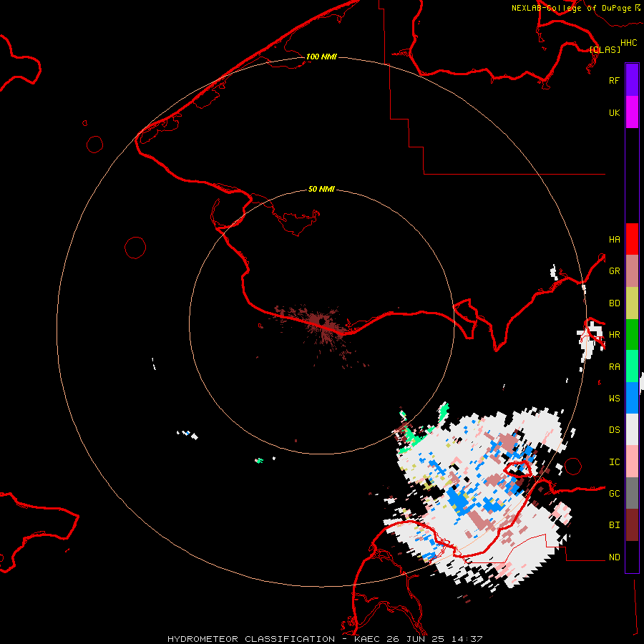Click the yellow BD legend color swatch
The height and width of the screenshot is (644, 644).
click(632, 303)
